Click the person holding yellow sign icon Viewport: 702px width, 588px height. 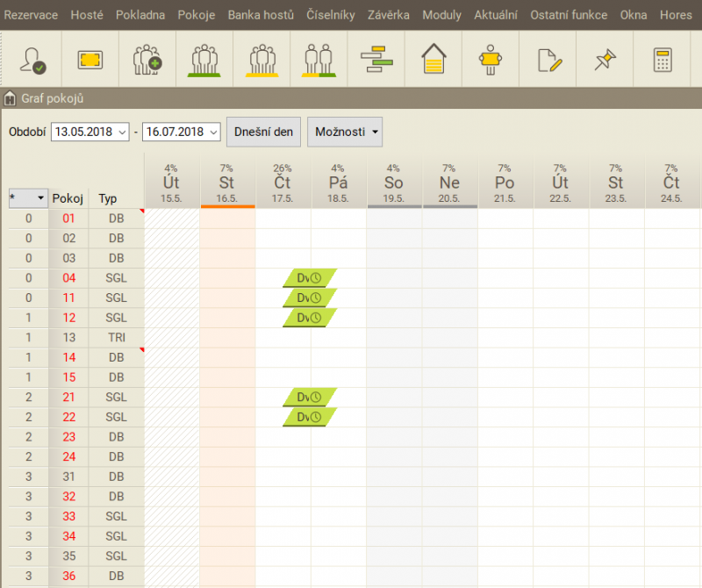[491, 60]
